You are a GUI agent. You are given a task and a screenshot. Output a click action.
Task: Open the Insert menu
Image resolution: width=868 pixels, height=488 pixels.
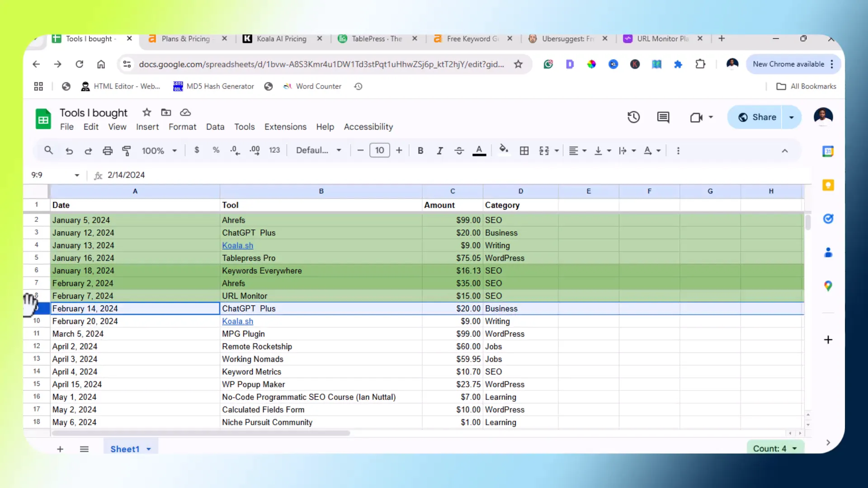click(147, 127)
